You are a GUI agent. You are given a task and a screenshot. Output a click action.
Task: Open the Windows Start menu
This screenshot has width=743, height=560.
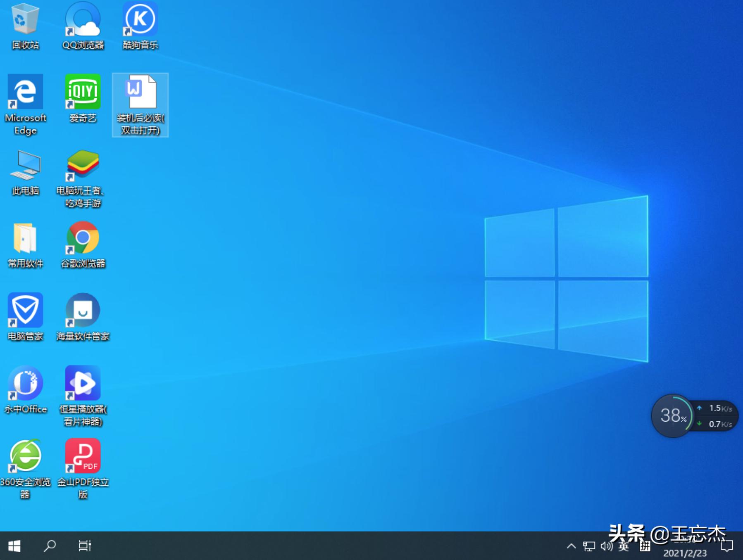[x=14, y=546]
